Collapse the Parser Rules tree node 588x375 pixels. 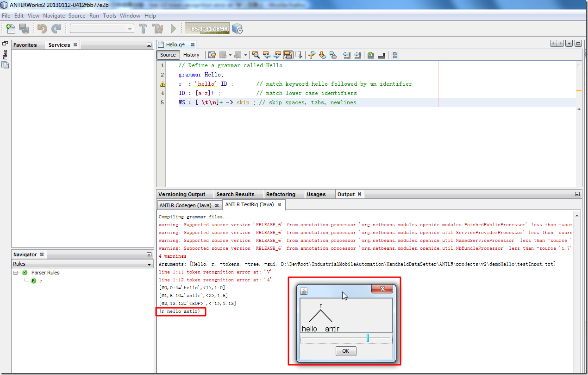[x=16, y=273]
